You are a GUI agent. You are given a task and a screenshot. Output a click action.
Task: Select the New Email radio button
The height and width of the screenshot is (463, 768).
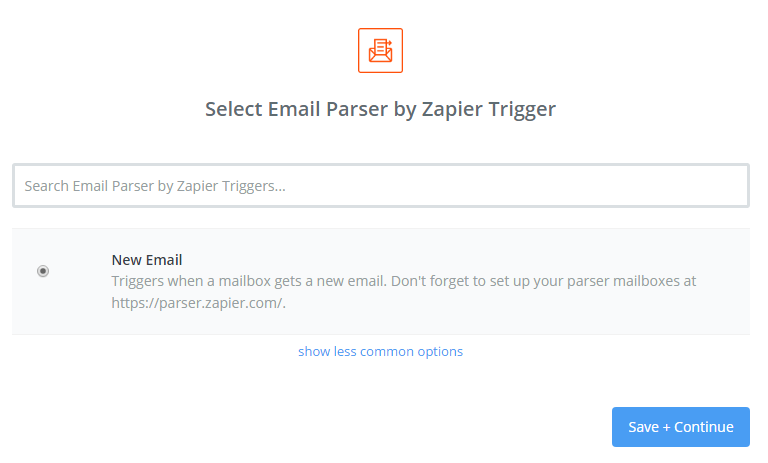click(43, 271)
